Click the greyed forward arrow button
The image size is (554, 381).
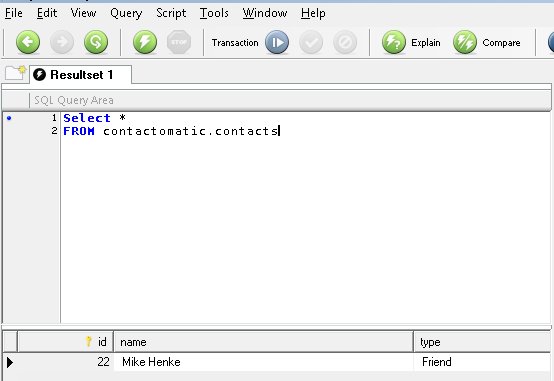pyautogui.click(x=62, y=42)
